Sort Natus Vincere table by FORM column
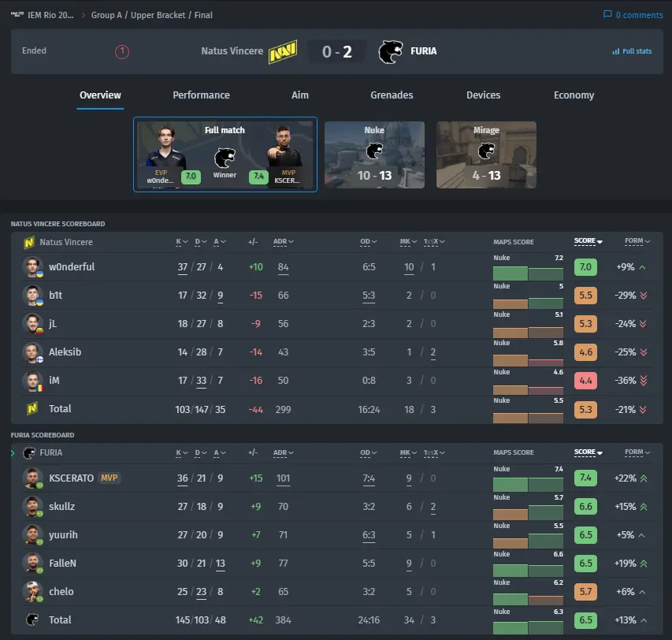The width and height of the screenshot is (672, 640). 637,241
